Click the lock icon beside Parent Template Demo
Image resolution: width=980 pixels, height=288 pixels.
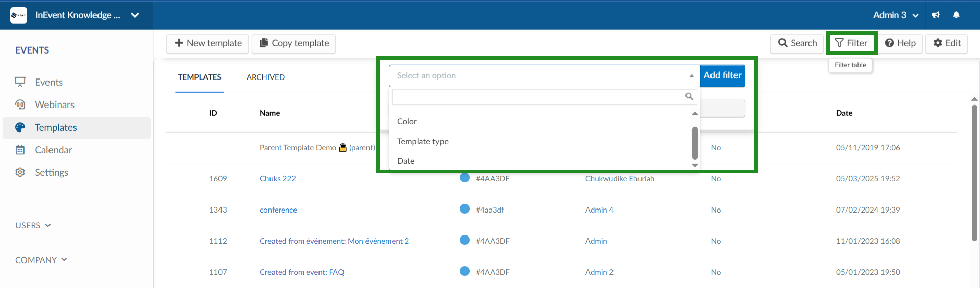tap(343, 148)
